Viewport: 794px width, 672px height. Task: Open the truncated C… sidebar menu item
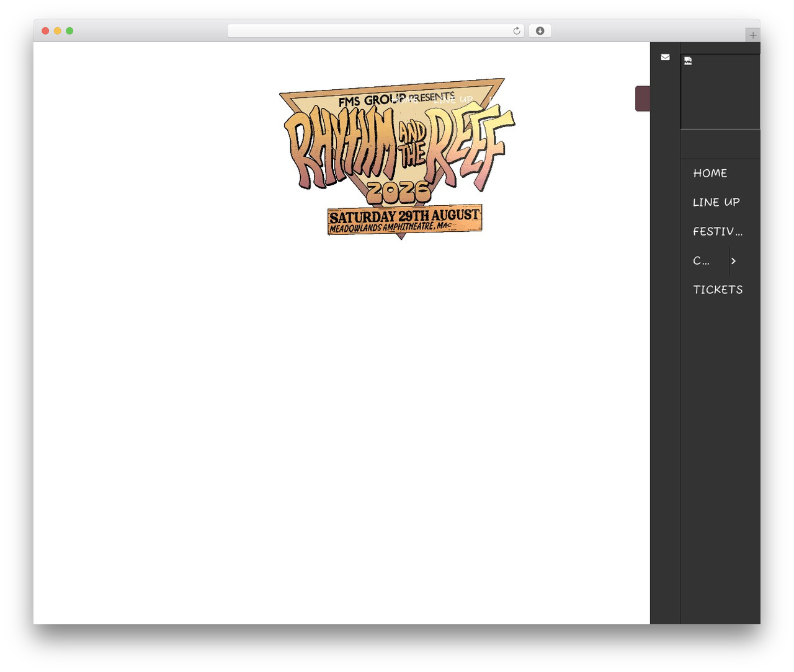click(x=702, y=261)
